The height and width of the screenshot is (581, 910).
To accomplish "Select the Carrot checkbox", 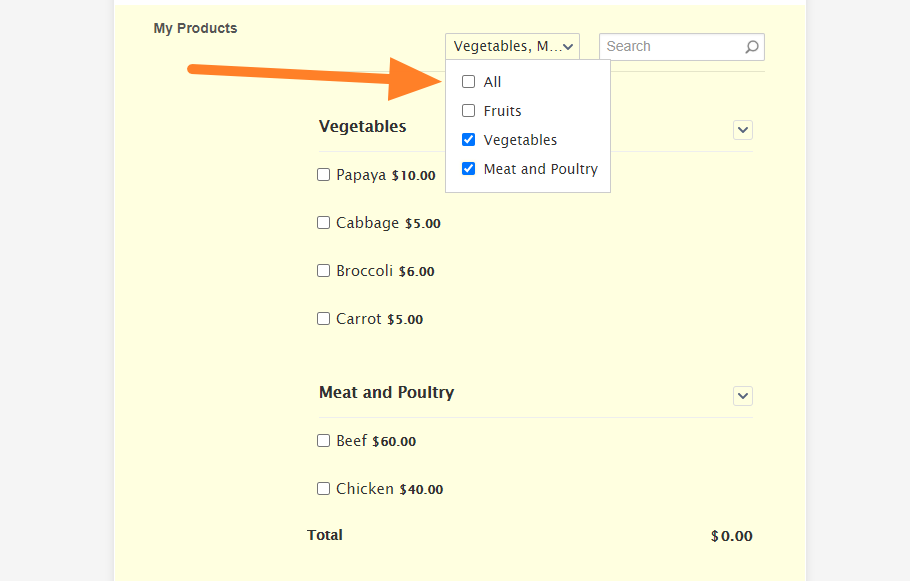I will click(323, 319).
